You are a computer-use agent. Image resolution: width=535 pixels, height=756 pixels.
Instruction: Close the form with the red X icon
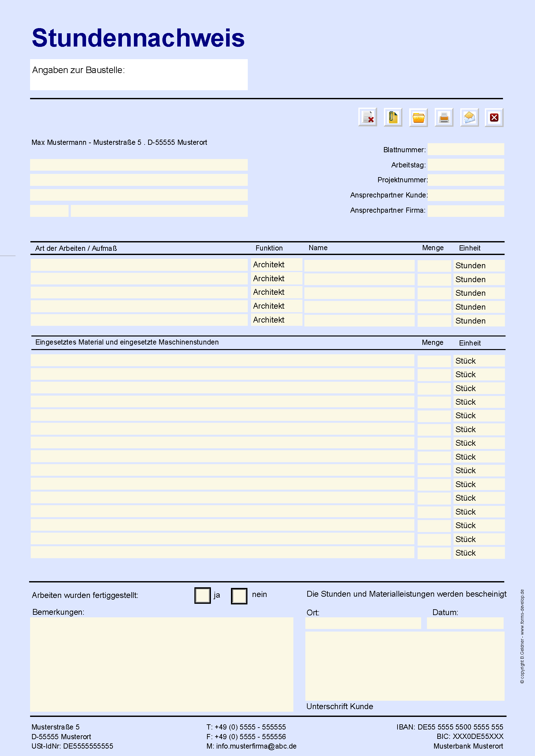[494, 117]
